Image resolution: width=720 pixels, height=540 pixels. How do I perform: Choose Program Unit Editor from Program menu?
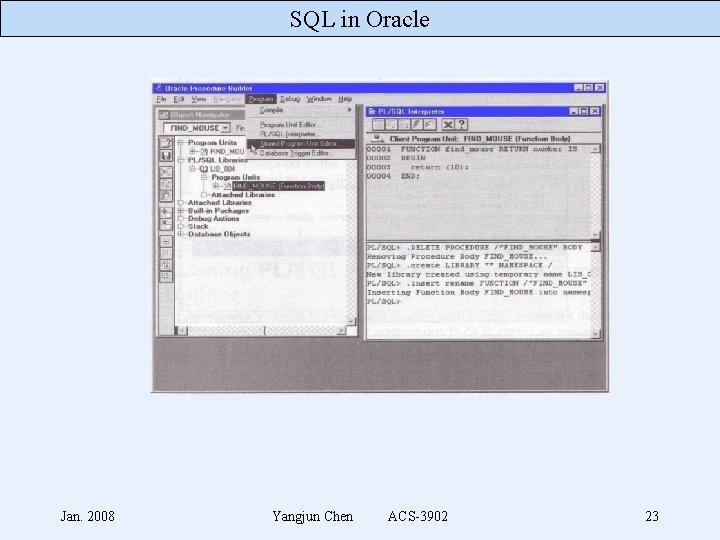(x=301, y=124)
